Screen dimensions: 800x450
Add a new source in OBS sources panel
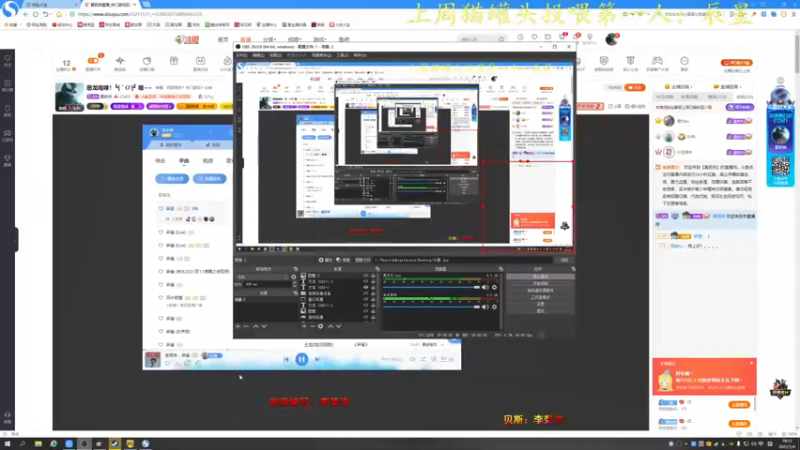(304, 326)
